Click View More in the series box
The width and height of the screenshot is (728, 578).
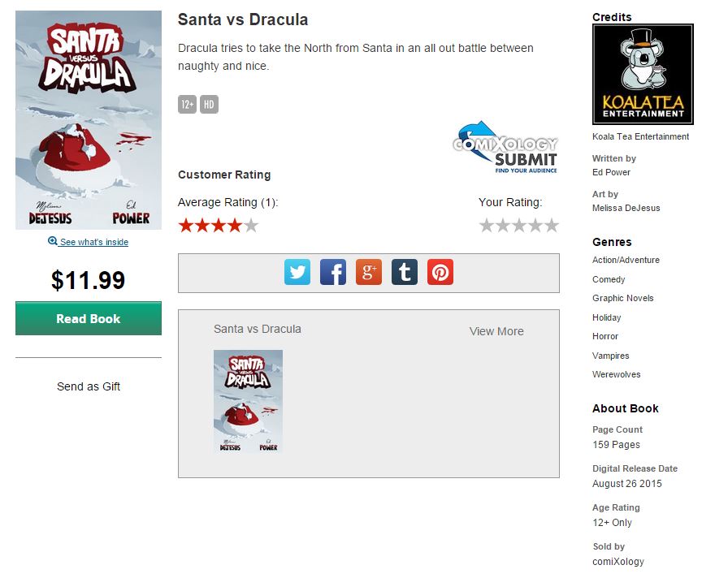496,331
